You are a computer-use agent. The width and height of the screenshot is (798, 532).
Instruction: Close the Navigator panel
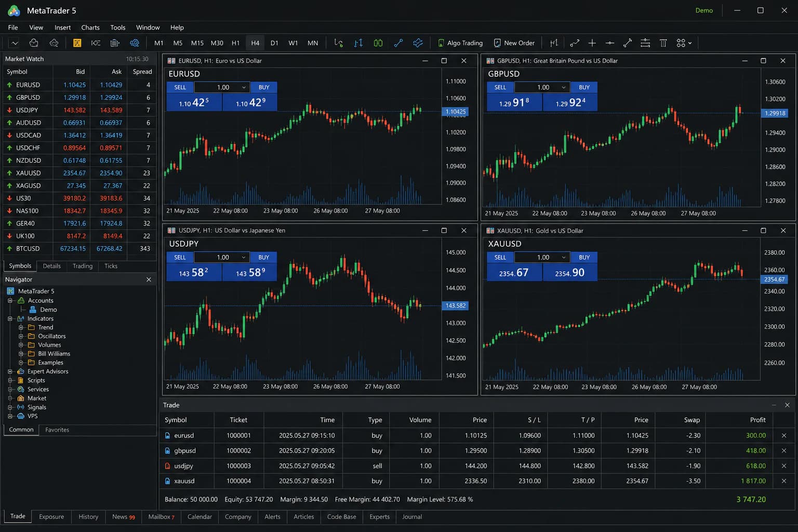(149, 280)
